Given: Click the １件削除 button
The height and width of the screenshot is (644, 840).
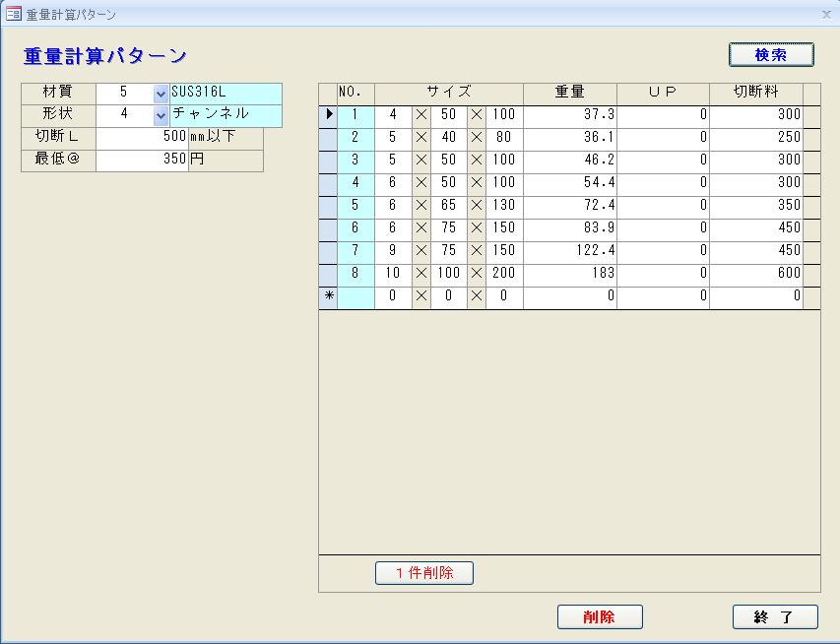Looking at the screenshot, I should [x=423, y=573].
